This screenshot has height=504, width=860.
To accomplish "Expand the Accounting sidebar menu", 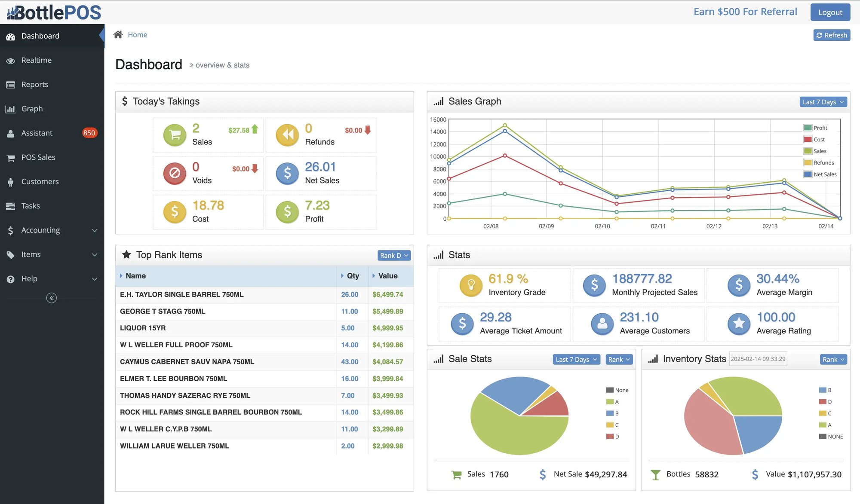I will (x=40, y=230).
